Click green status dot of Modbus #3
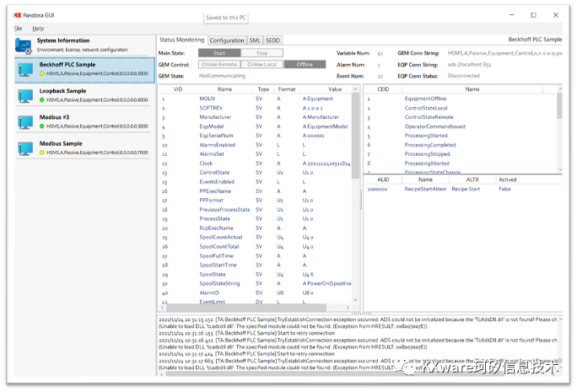 click(x=42, y=126)
